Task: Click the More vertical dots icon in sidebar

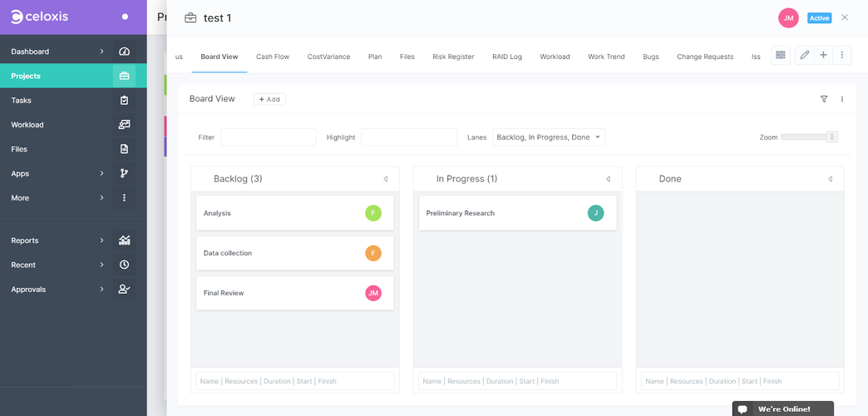Action: point(125,198)
